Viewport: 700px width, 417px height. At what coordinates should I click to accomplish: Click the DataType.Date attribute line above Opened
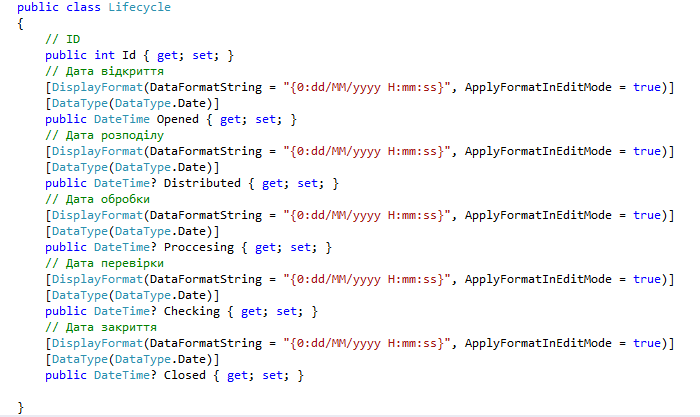pos(132,104)
